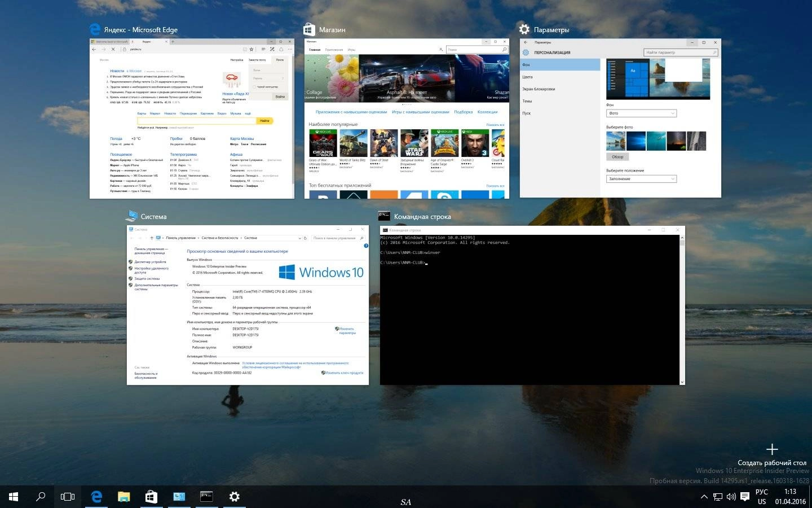
Task: Select the Яндекс - Microsoft Edge window title
Action: tap(141, 30)
